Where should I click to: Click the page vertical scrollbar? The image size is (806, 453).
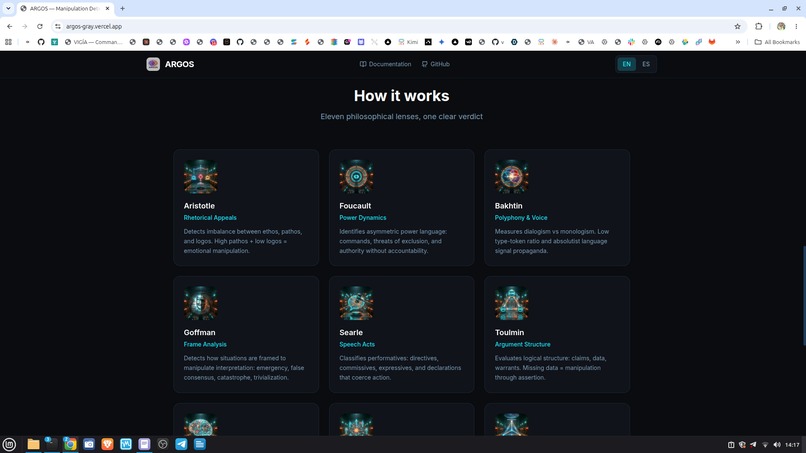pyautogui.click(x=803, y=296)
